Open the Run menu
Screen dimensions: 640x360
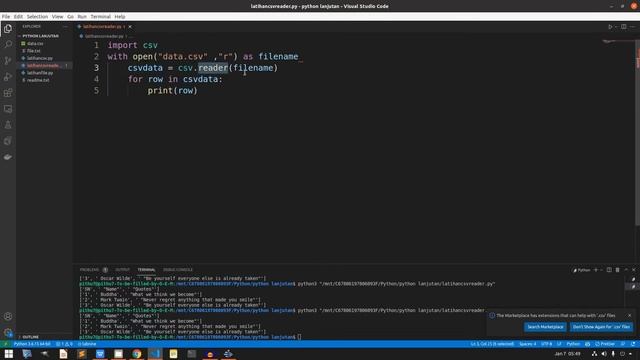click(x=82, y=17)
